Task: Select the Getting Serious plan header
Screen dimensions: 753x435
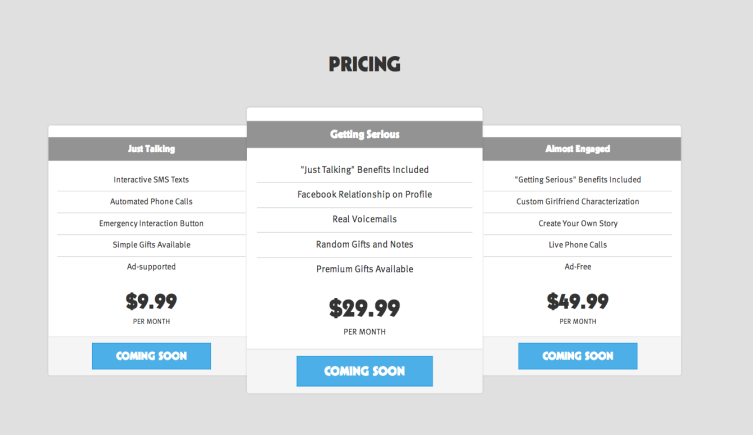Action: [364, 134]
